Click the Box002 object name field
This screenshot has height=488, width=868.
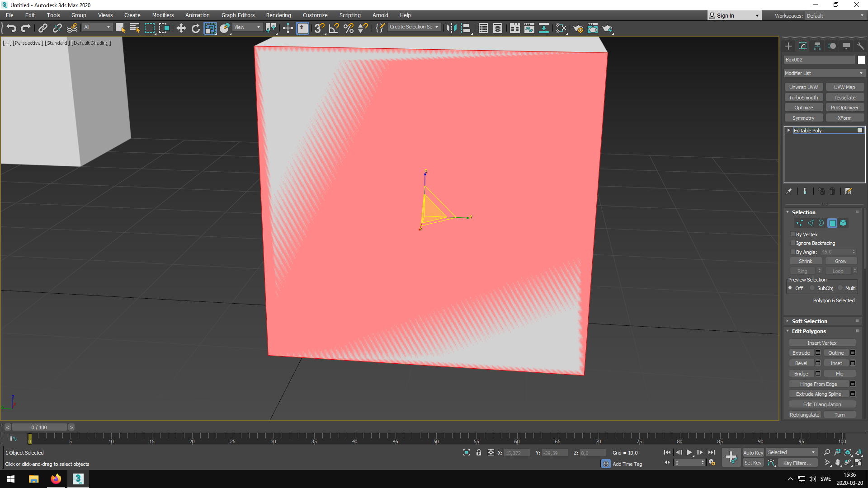pos(820,60)
